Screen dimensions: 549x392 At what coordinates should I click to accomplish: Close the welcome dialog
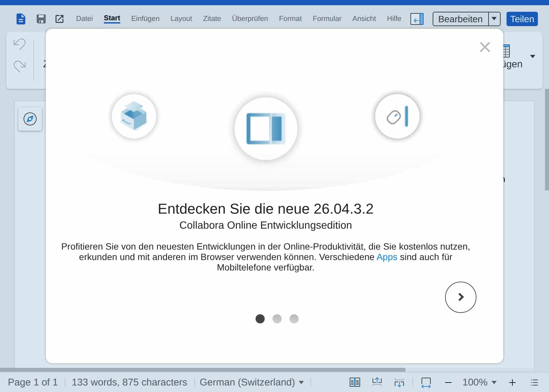pos(485,47)
